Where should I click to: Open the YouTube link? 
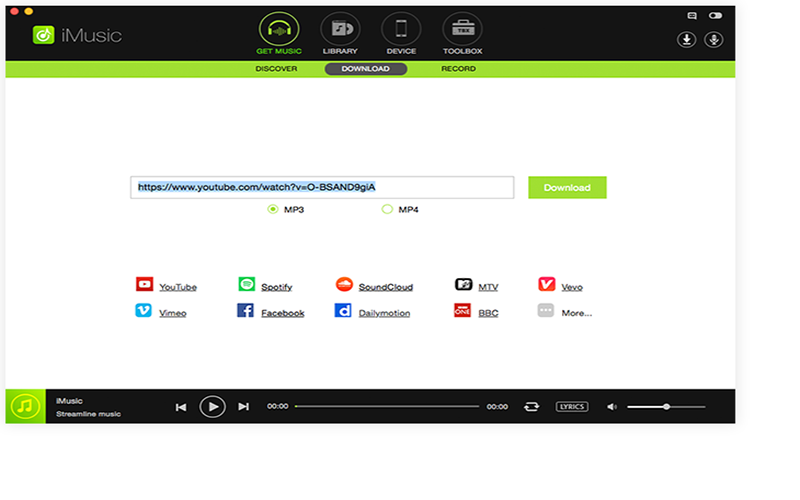tap(178, 287)
